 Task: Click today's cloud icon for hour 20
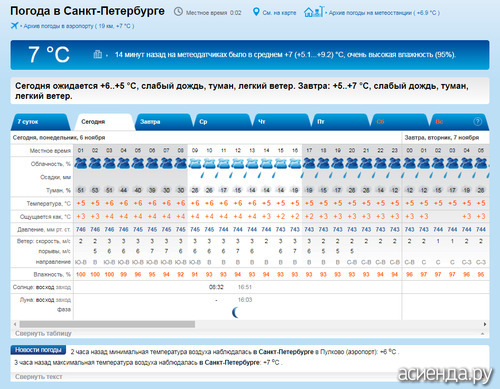pos(352,163)
